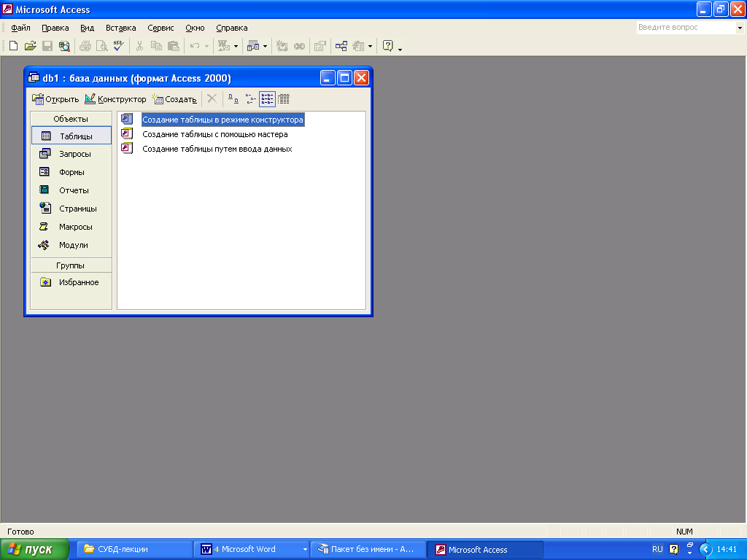The width and height of the screenshot is (747, 560).
Task: Switch to Large Icons view
Action: [233, 98]
